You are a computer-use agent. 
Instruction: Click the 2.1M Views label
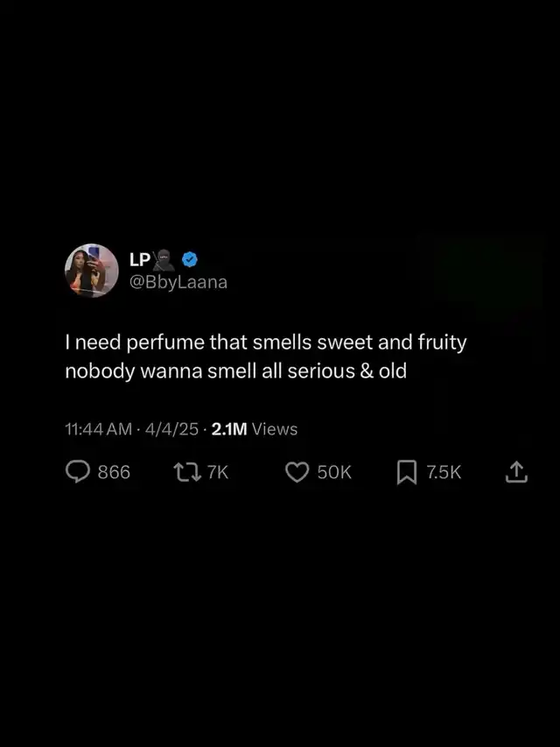pyautogui.click(x=255, y=429)
